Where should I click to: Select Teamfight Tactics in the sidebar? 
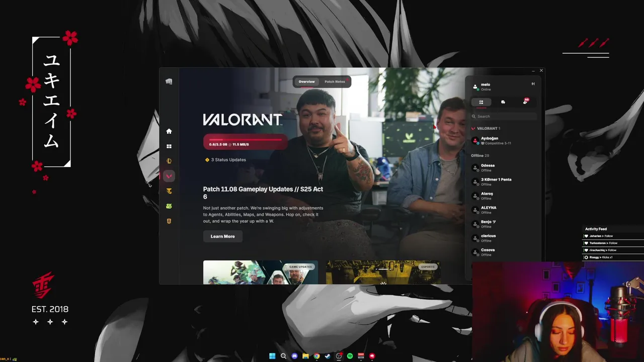click(169, 191)
